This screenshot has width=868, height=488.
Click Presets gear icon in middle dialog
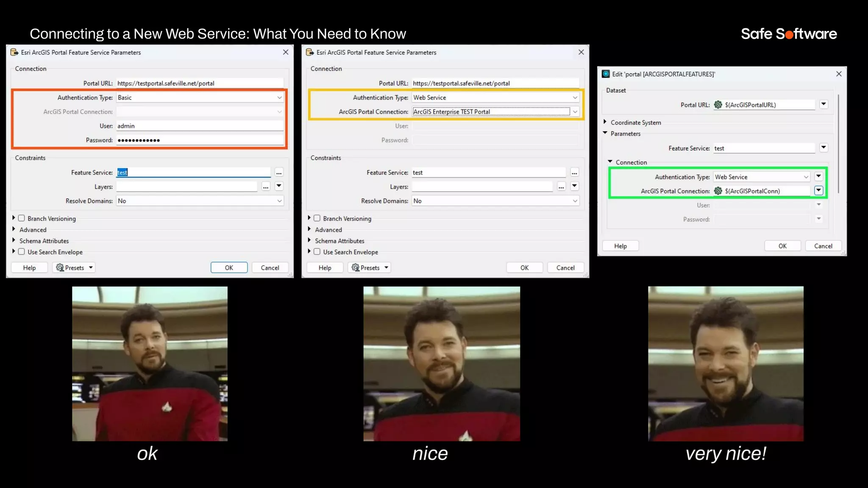coord(355,267)
